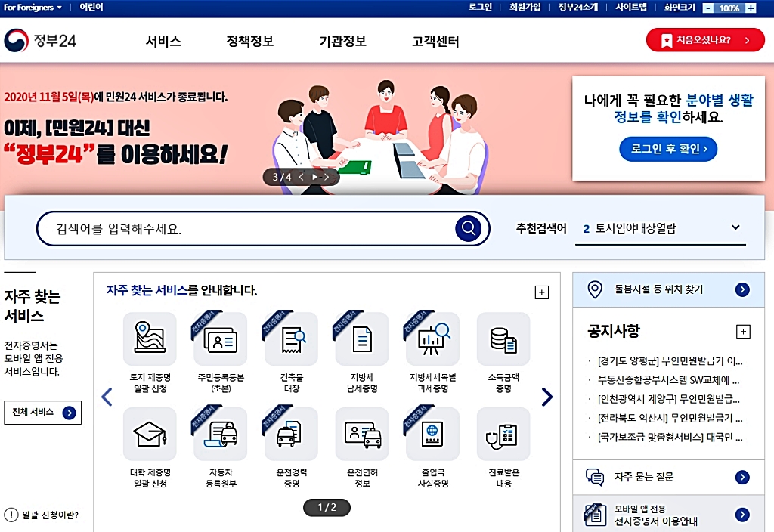Open the 정부24소개 link
Image resolution: width=774 pixels, height=532 pixels.
[x=578, y=8]
